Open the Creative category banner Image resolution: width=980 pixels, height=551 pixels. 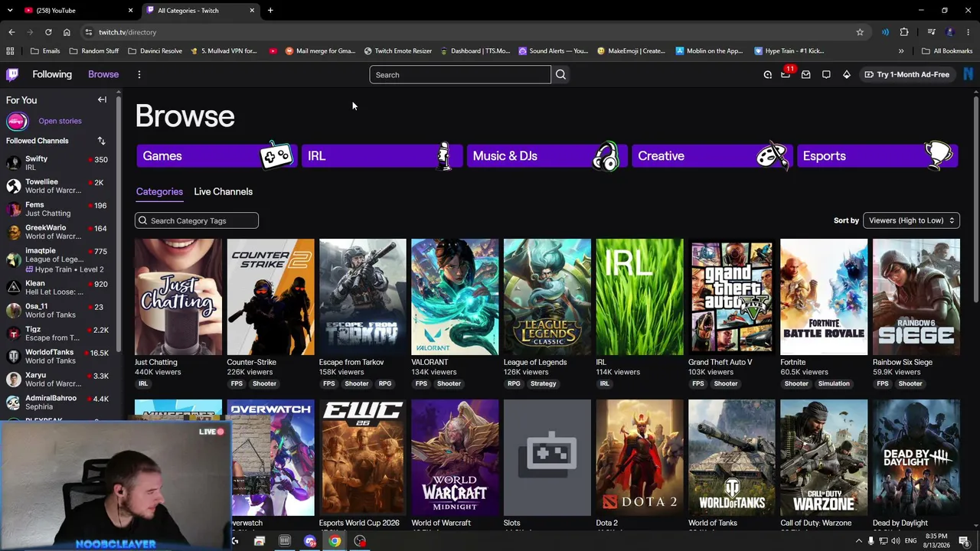pos(711,156)
